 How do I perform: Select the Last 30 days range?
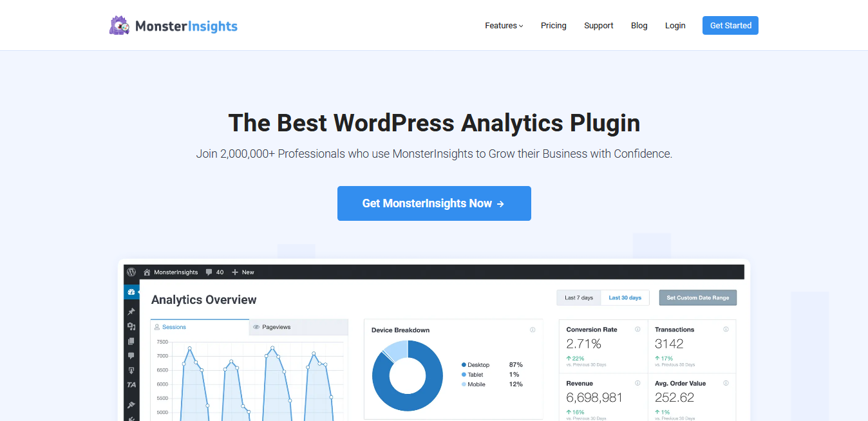tap(625, 298)
